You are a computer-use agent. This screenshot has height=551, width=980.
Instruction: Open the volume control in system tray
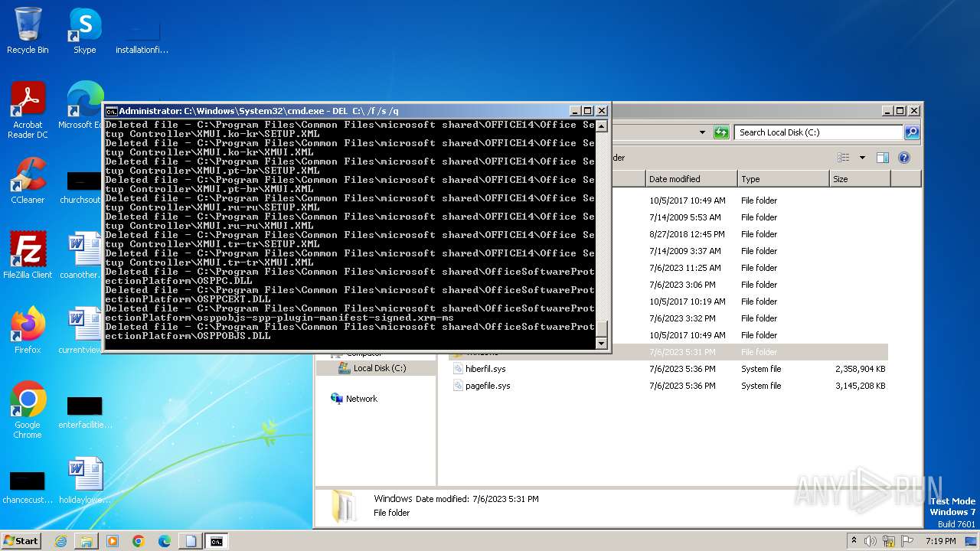[871, 541]
